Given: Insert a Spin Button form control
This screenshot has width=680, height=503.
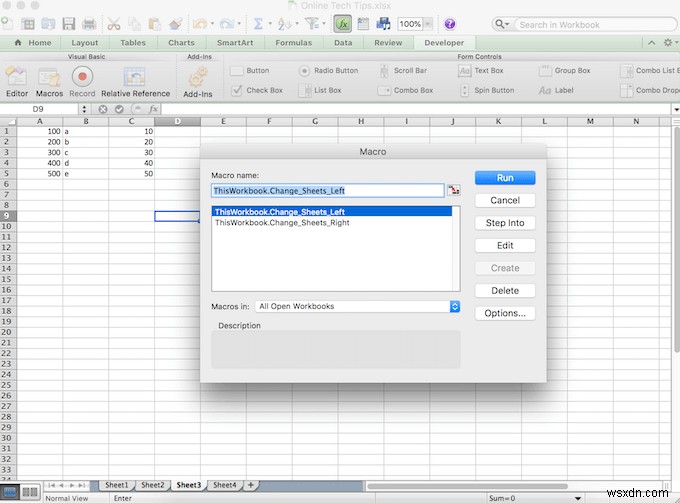Looking at the screenshot, I should (487, 90).
